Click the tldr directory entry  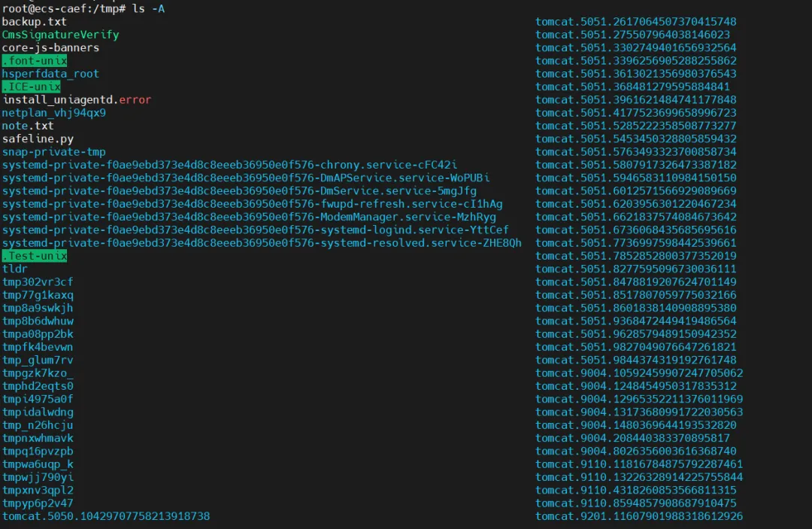(x=15, y=269)
